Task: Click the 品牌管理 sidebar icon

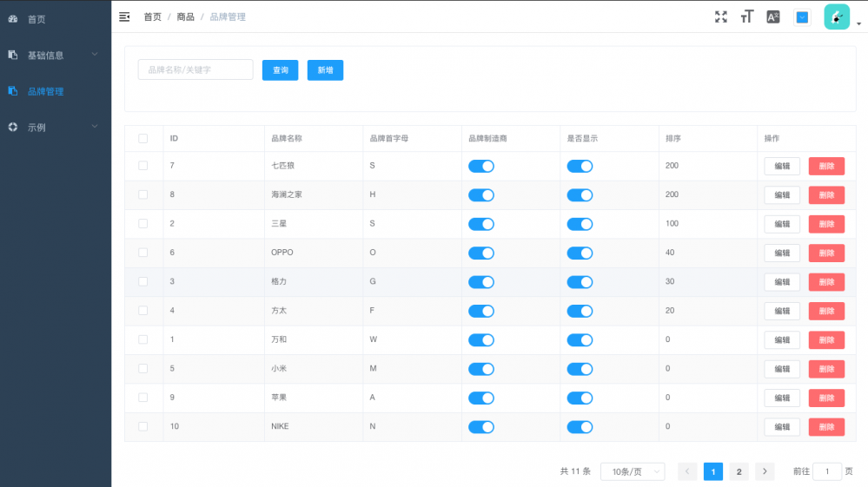Action: pos(13,91)
